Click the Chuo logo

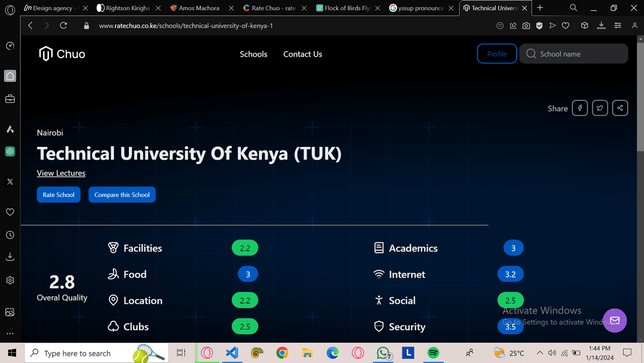pos(62,54)
